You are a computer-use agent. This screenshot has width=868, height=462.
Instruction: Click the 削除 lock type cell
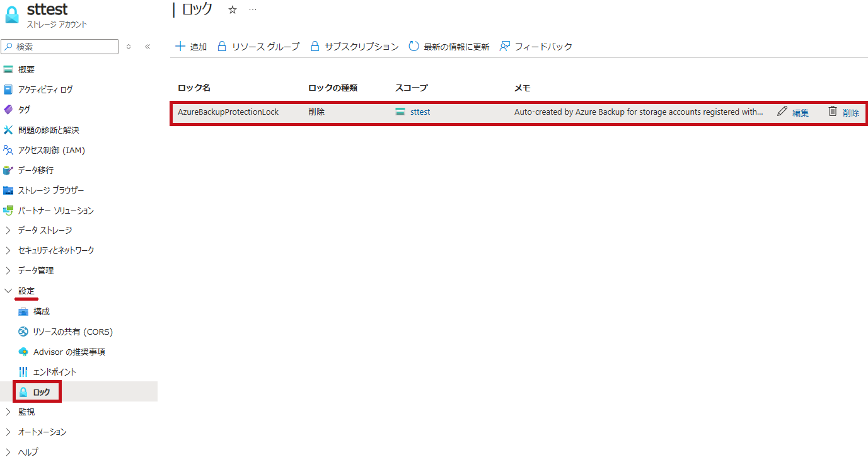[316, 112]
